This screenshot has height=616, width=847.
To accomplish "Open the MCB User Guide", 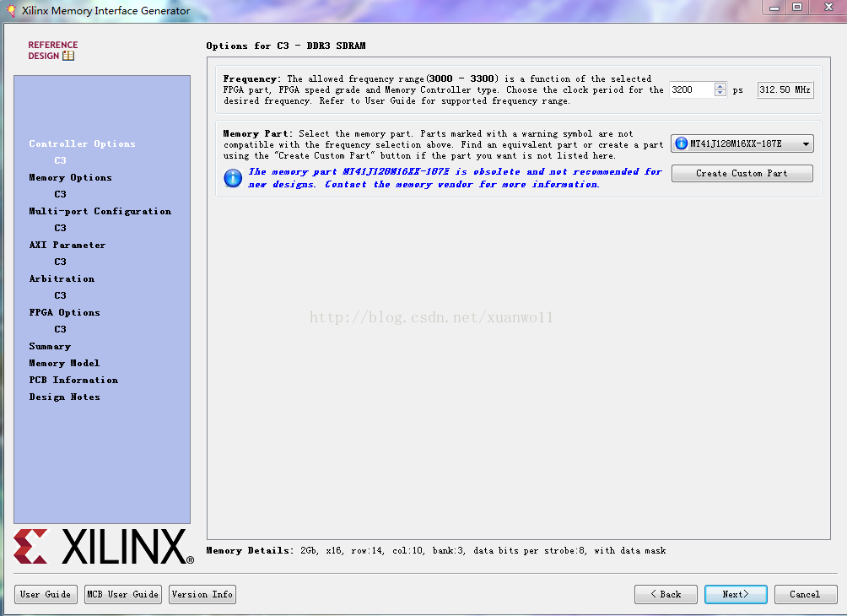I will 123,594.
